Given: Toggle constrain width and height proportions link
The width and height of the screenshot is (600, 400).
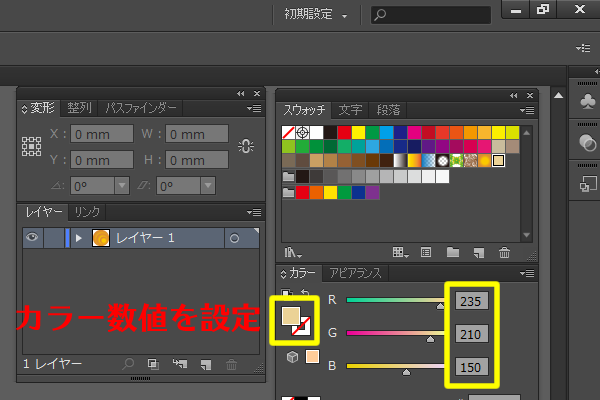Looking at the screenshot, I should 246,146.
